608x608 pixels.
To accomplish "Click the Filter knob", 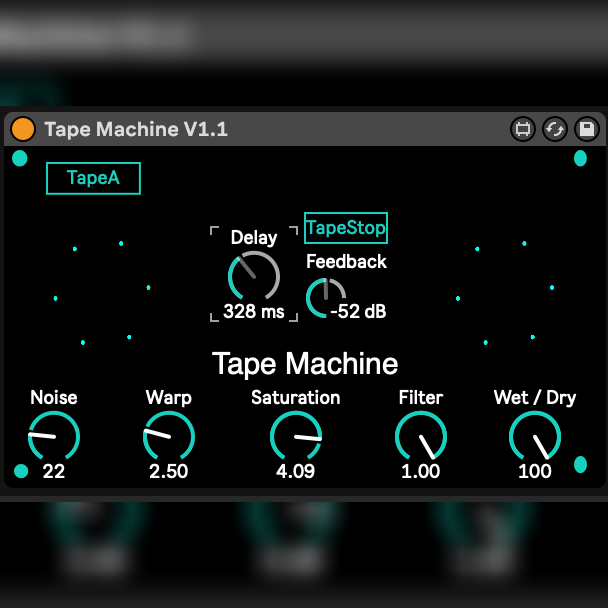I will [x=421, y=436].
